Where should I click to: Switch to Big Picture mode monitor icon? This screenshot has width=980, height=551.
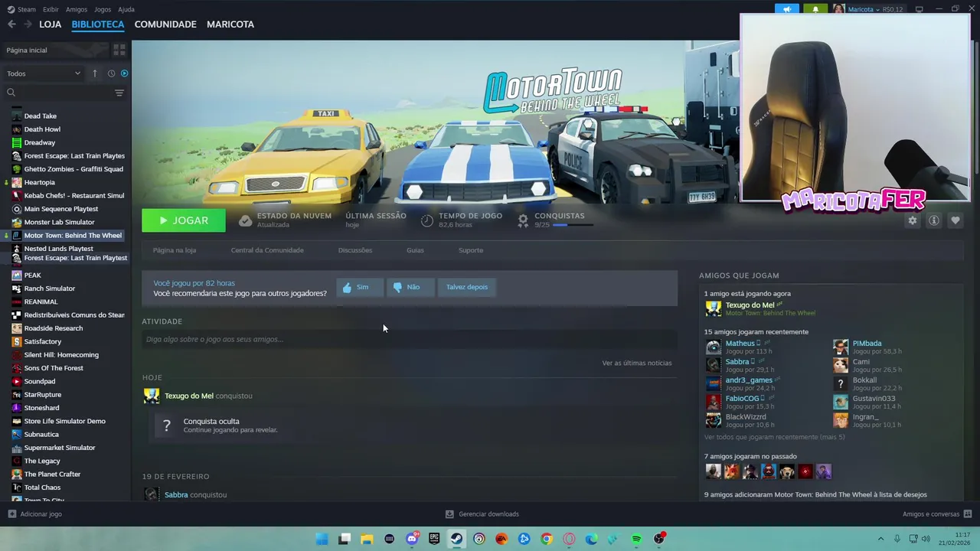click(x=919, y=9)
